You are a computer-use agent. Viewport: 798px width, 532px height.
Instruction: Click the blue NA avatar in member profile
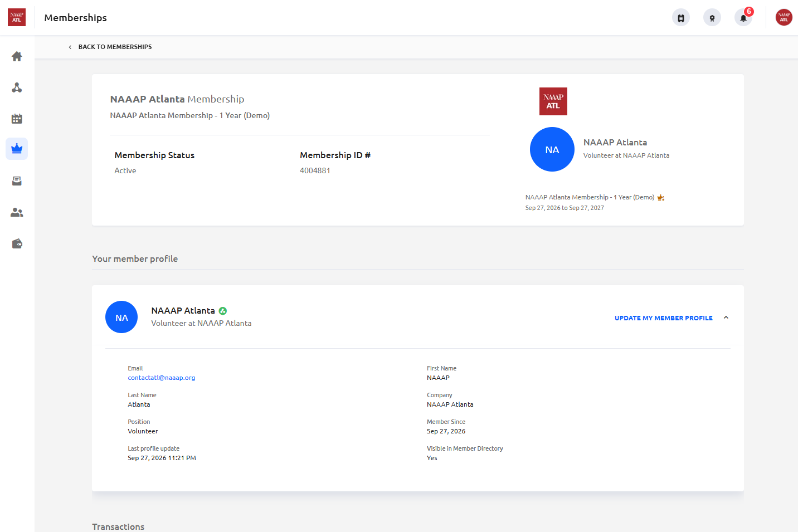click(121, 317)
